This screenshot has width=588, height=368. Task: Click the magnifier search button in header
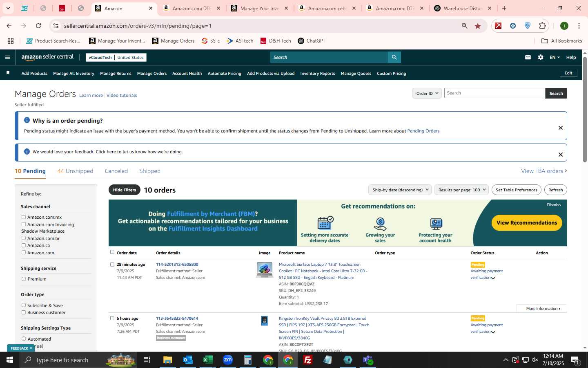click(x=394, y=57)
